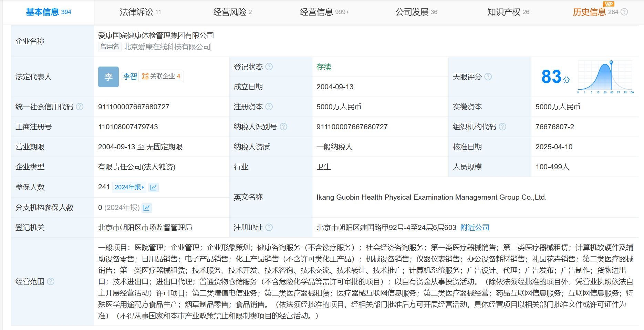Image resolution: width=644 pixels, height=330 pixels.
Task: Click help icon on 历史信息 tab
Action: pos(624,12)
